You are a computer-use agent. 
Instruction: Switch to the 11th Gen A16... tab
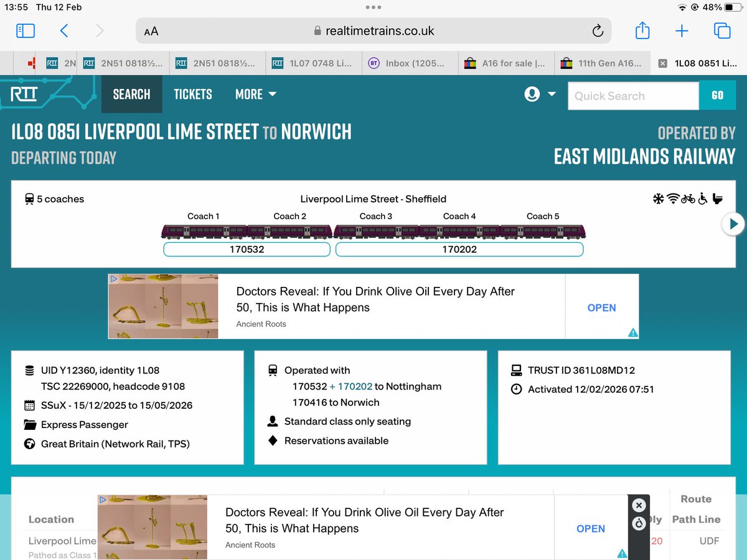602,63
